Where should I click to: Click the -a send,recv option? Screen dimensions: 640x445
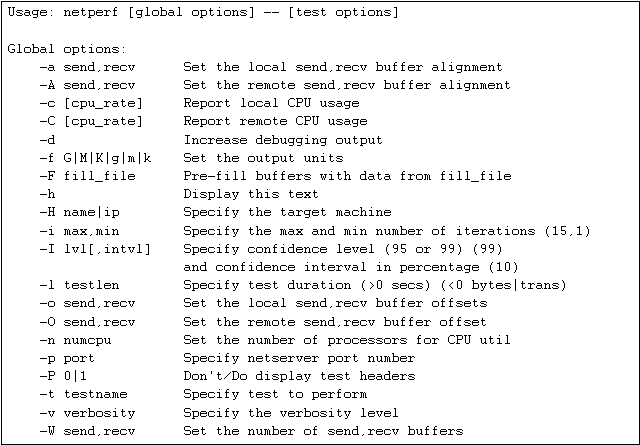(87, 67)
